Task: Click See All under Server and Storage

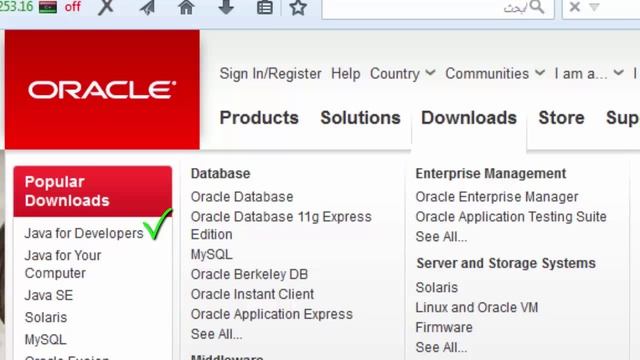Action: 441,347
